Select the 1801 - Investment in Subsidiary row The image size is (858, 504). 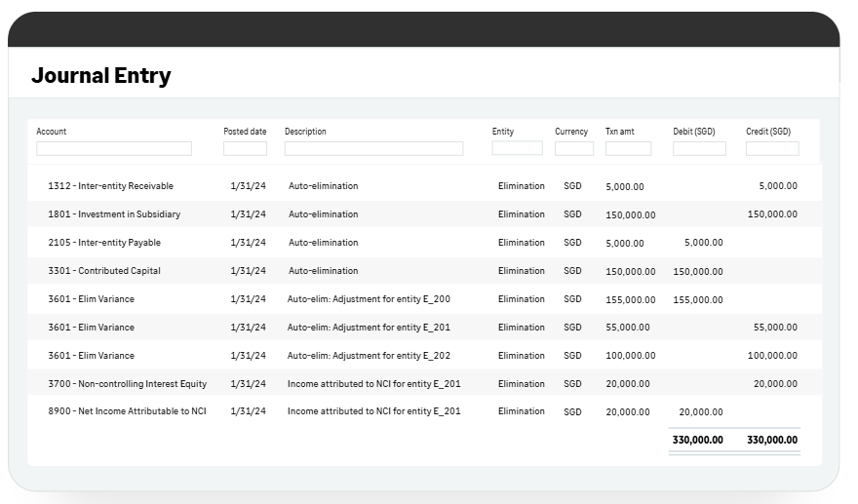(x=425, y=213)
